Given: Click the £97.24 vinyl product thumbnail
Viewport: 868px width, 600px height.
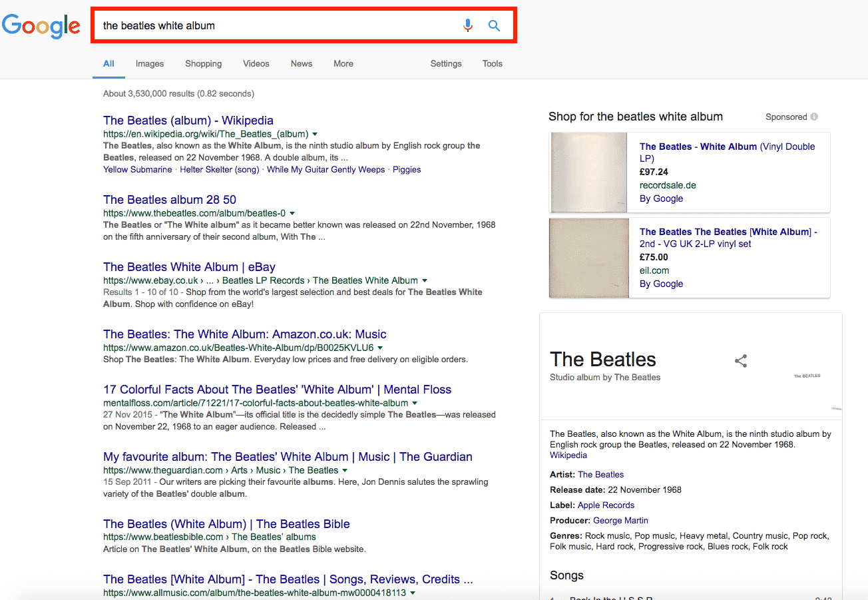Looking at the screenshot, I should coord(588,172).
